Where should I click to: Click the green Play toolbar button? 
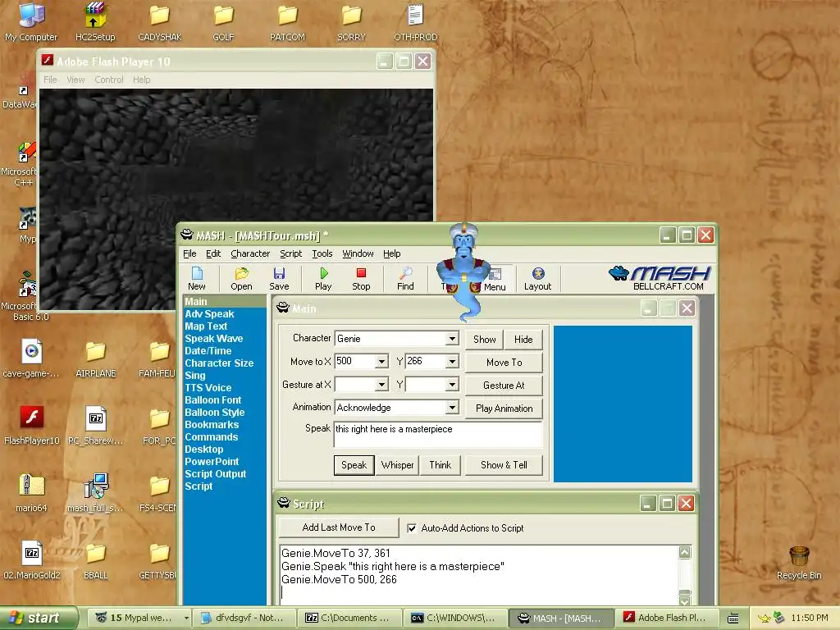pos(323,278)
